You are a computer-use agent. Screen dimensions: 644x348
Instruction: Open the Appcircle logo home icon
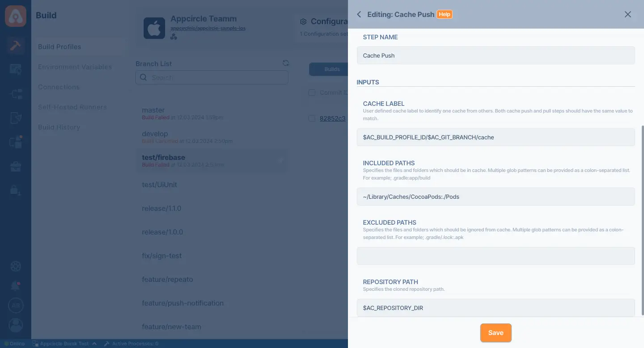click(x=16, y=16)
